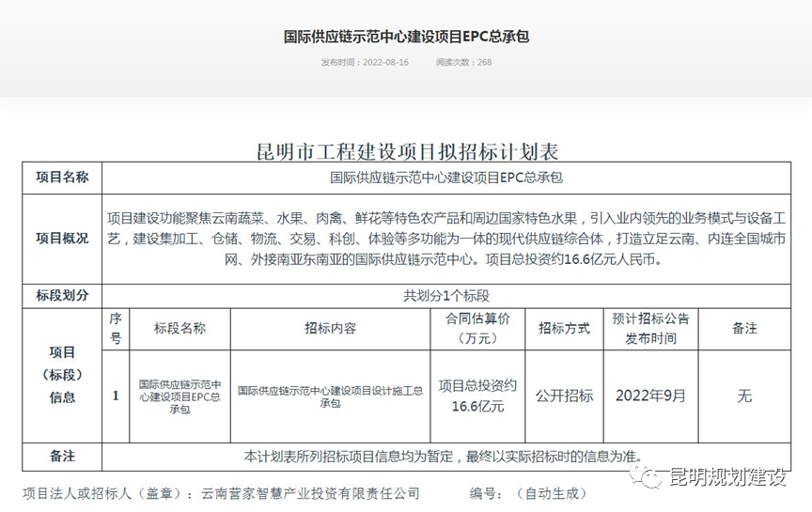The width and height of the screenshot is (812, 512).
Task: Click the project overview description paragraph
Action: point(445,238)
